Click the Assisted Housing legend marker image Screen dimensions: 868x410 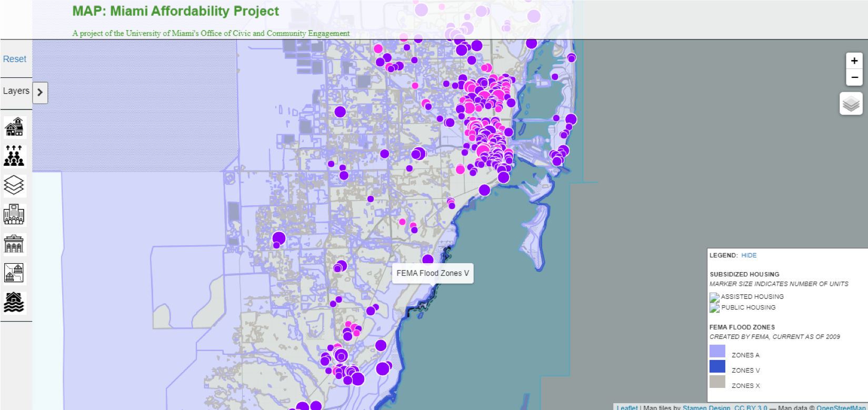(714, 297)
